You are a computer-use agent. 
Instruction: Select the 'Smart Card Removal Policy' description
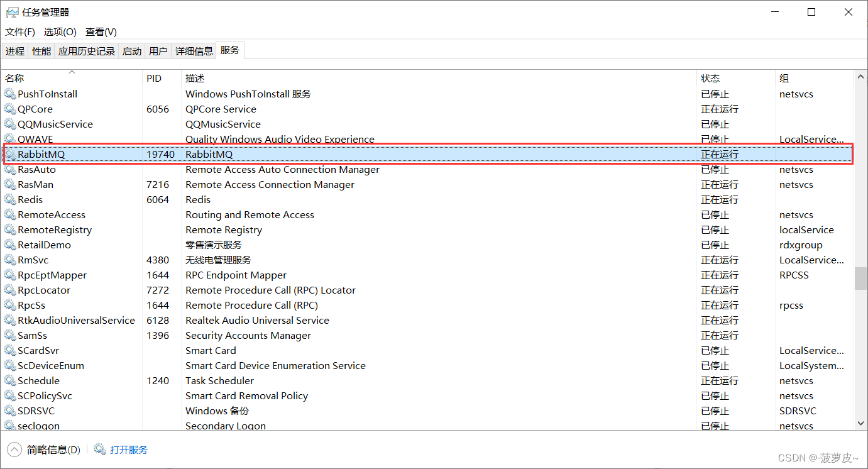[x=246, y=396]
